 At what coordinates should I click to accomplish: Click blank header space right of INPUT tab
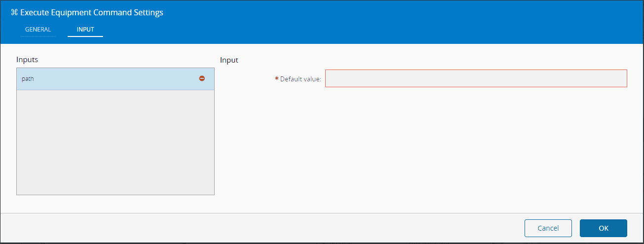point(345,30)
